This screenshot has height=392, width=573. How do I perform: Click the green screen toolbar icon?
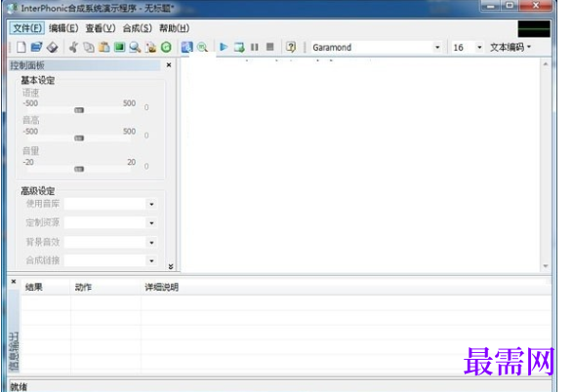119,47
